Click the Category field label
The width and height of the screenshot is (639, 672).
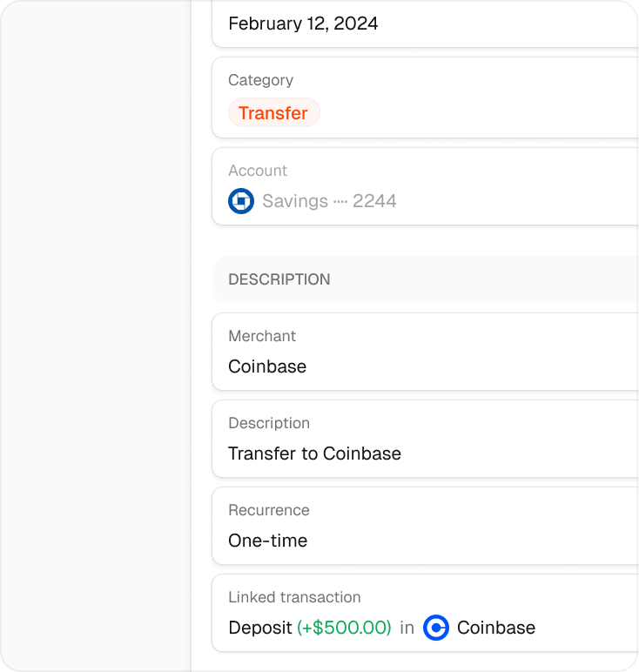coord(260,80)
